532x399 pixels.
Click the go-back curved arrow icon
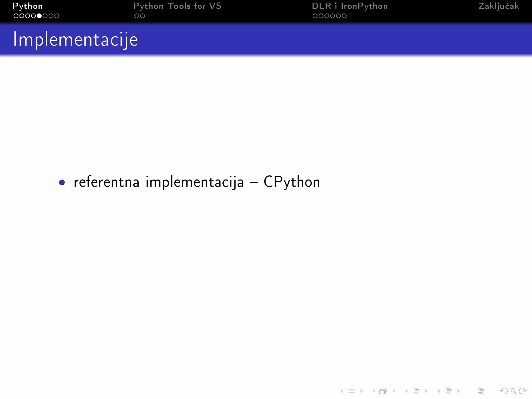point(503,391)
